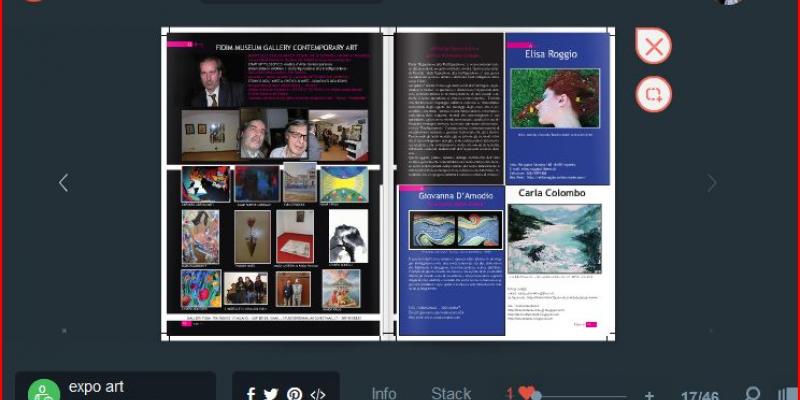The image size is (800, 400).
Task: Open the search magnifier icon
Action: pos(753,393)
